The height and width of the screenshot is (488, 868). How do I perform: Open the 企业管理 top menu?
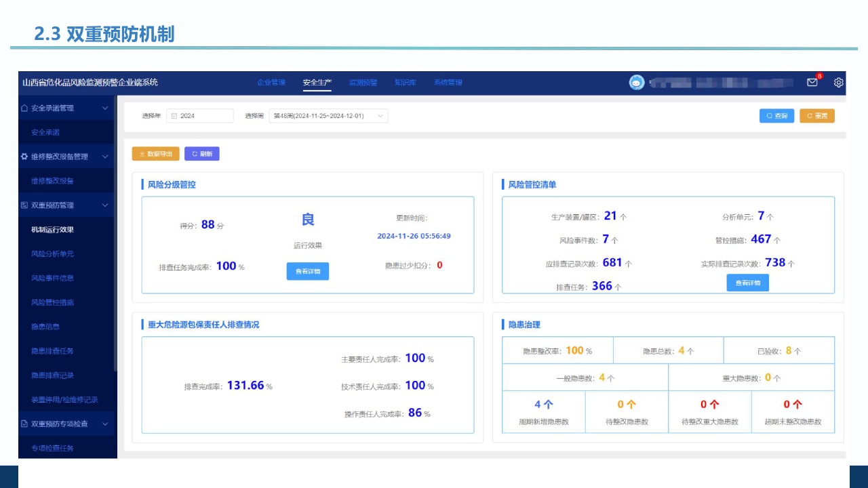[271, 83]
